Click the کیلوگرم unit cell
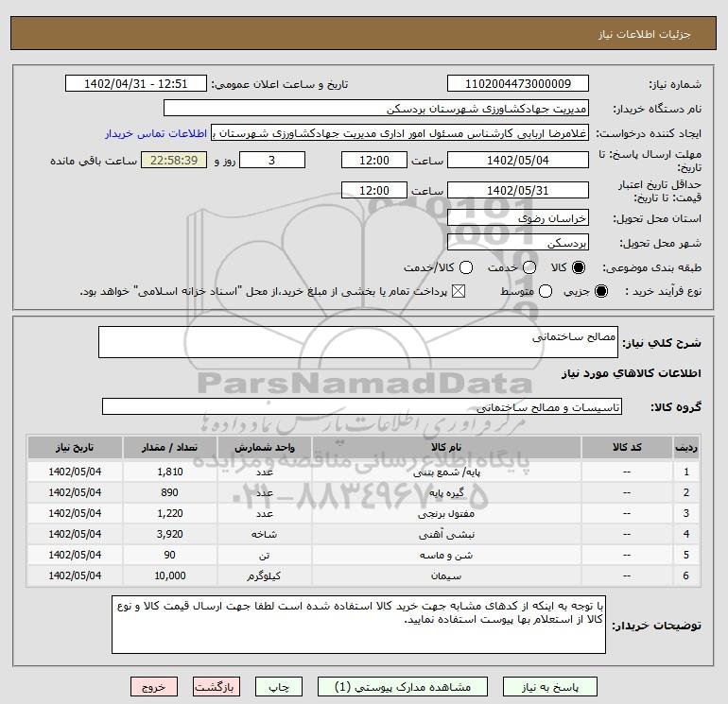728x704 pixels. tap(264, 575)
